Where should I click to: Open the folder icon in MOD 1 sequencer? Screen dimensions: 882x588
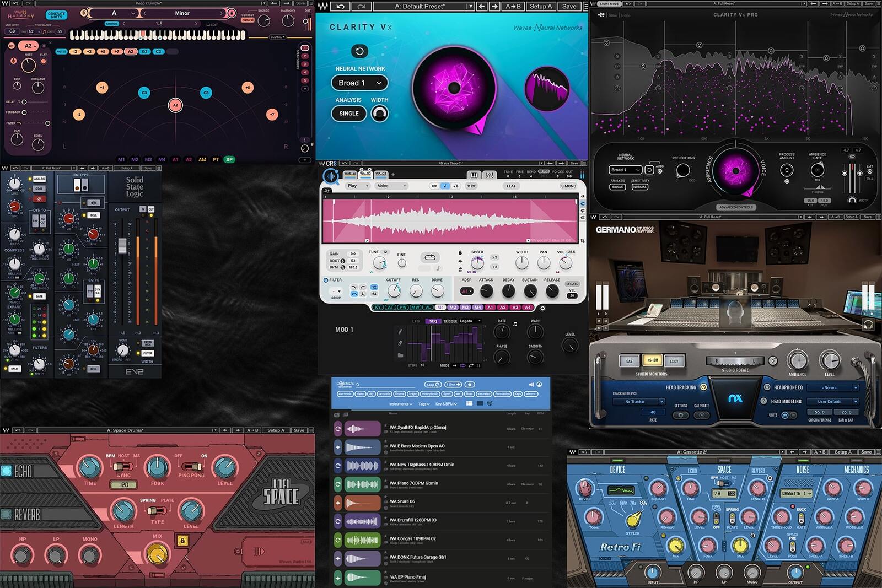click(x=400, y=355)
